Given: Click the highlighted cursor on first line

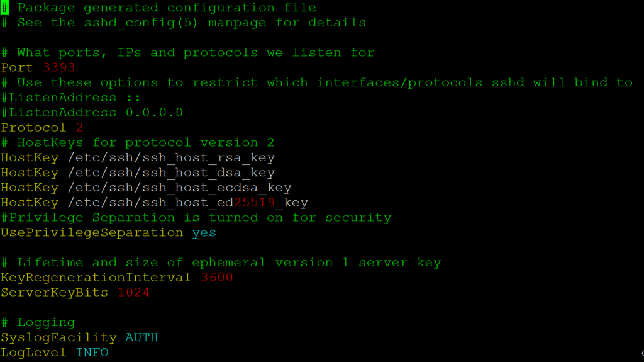Looking at the screenshot, I should tap(4, 8).
